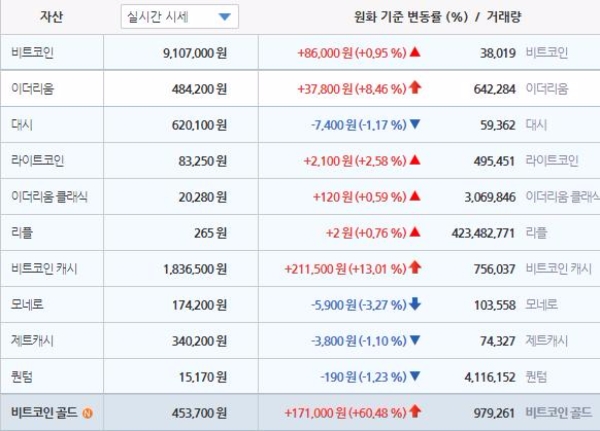The width and height of the screenshot is (600, 431).
Task: Click the red up arrow in 비트코인 골드 row
Action: (415, 411)
